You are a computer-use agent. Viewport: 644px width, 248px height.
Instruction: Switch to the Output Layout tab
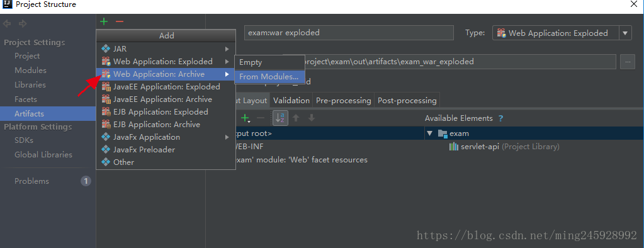pyautogui.click(x=252, y=101)
